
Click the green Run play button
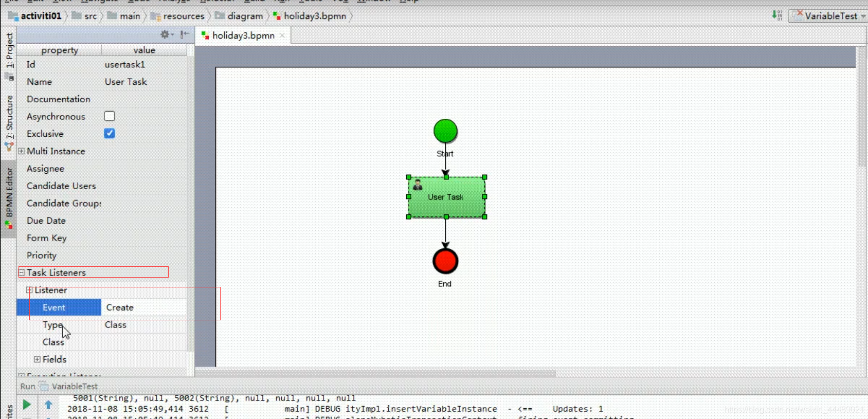[27, 405]
